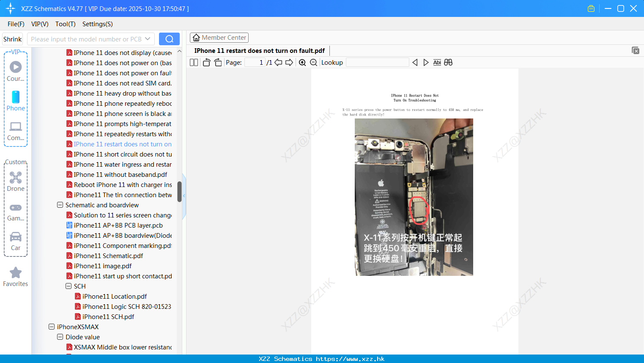Viewport: 644px width, 363px height.
Task: Click the Page number input box
Action: coord(255,62)
